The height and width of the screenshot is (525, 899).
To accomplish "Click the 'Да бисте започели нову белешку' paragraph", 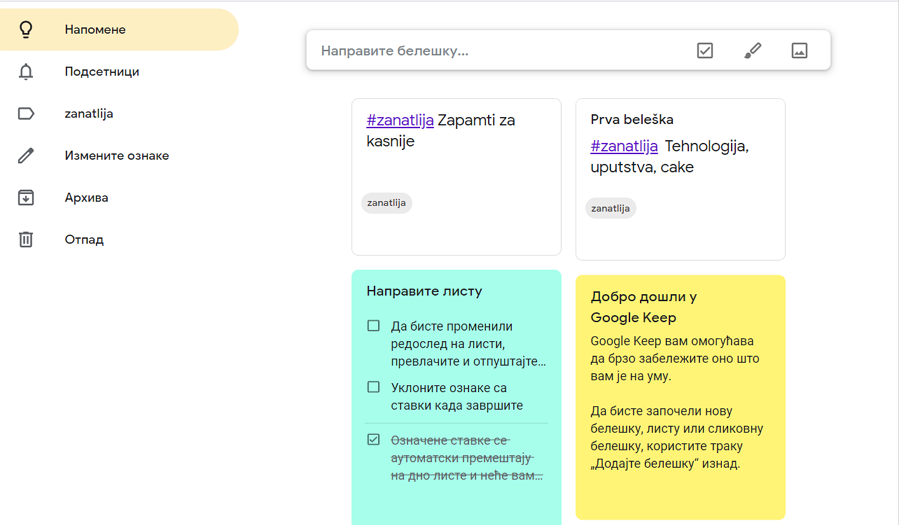I will (x=677, y=437).
